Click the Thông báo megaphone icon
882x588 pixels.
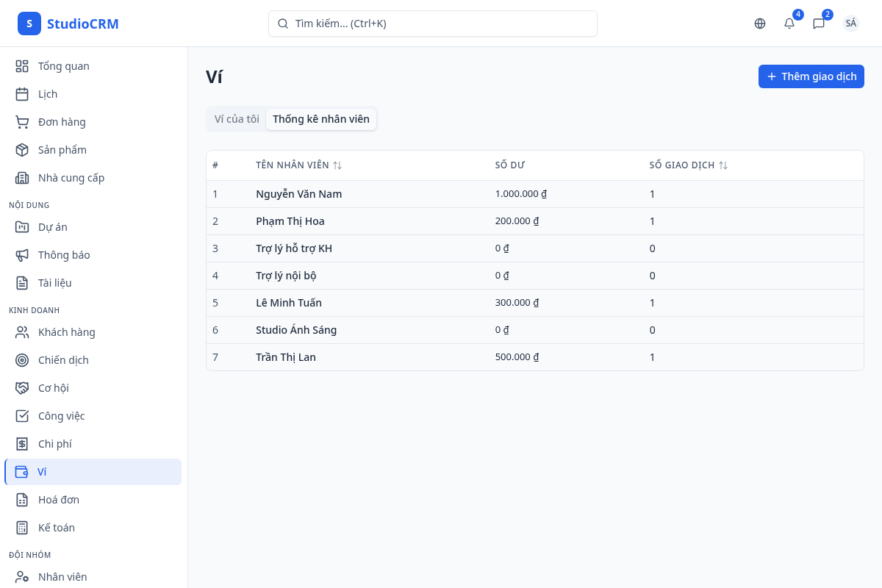[22, 255]
